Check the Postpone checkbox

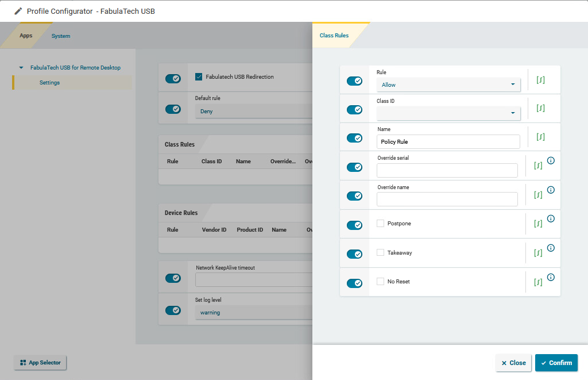[380, 223]
